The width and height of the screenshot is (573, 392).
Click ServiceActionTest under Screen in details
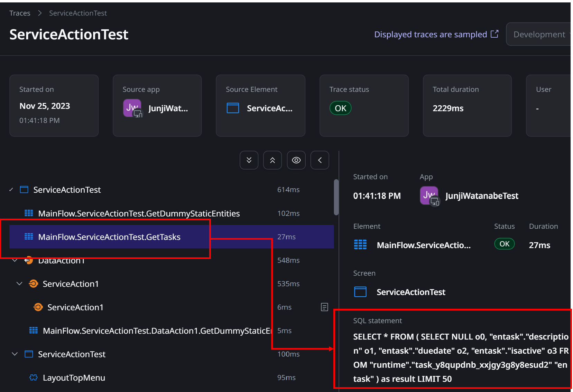point(411,292)
